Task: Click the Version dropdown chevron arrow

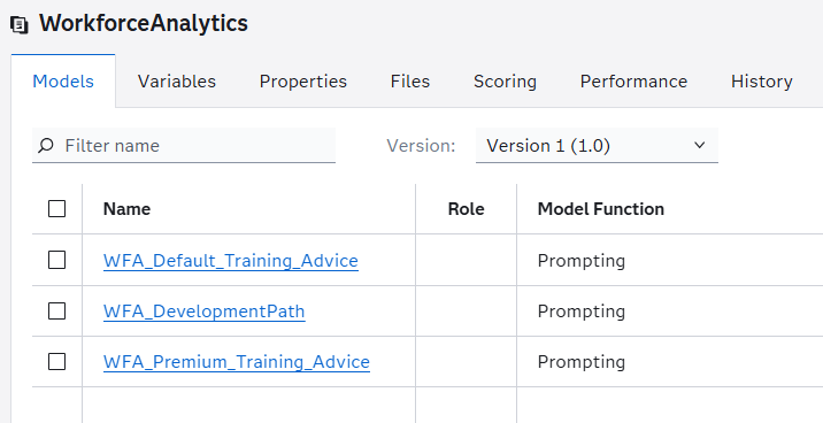Action: 699,145
